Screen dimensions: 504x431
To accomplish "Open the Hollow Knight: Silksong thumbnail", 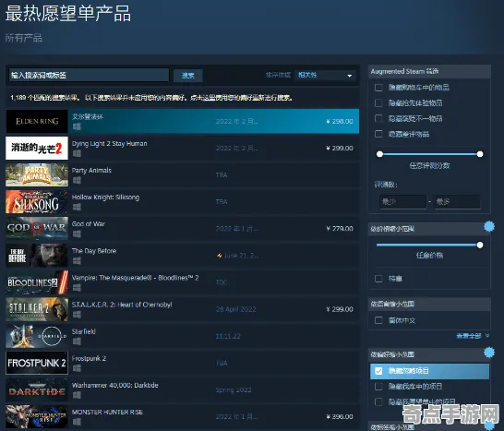I will (x=37, y=202).
